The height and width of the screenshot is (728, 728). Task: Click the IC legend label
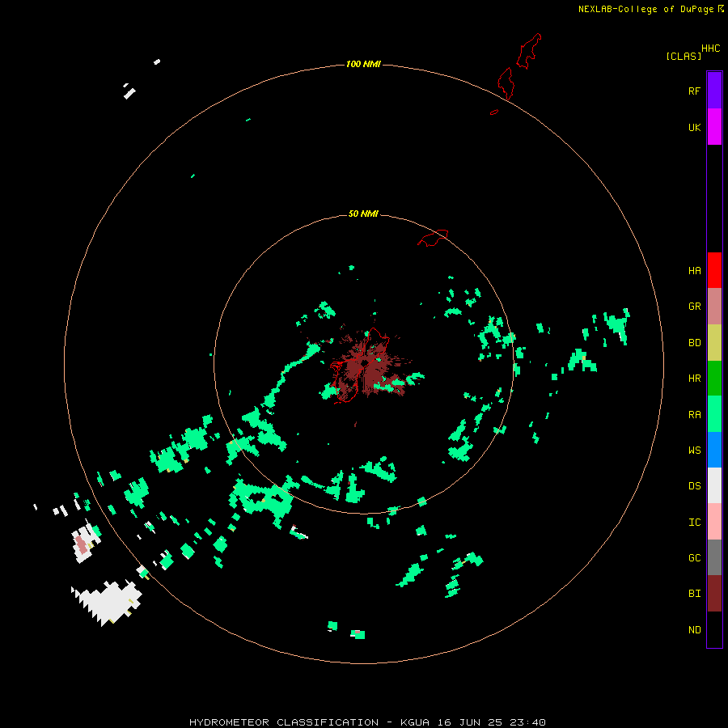pos(694,523)
